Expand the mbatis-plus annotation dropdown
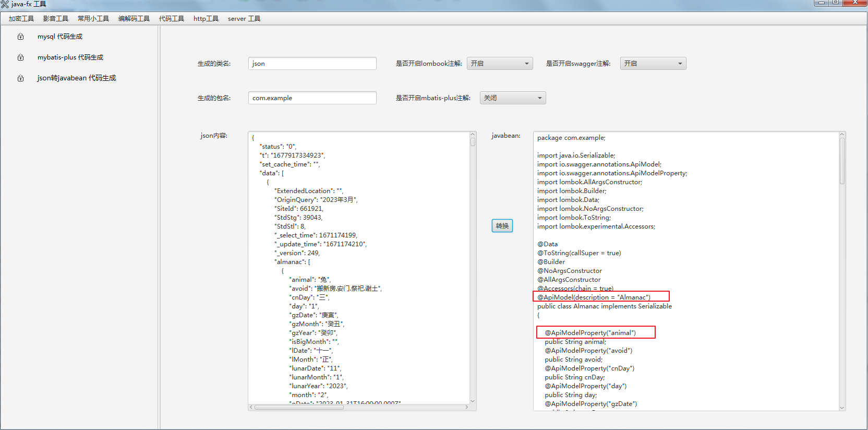The height and width of the screenshot is (430, 868). pos(512,98)
